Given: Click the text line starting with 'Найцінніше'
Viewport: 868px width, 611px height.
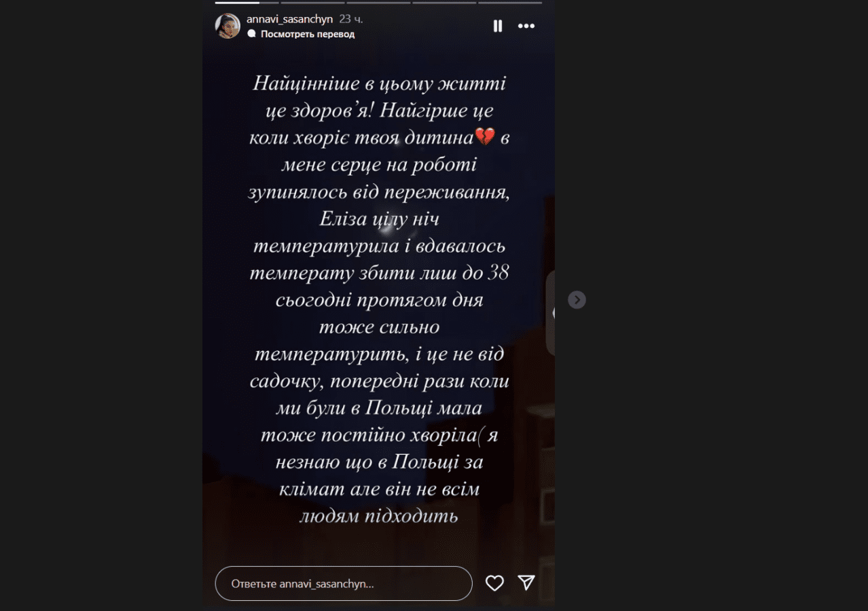Looking at the screenshot, I should click(380, 84).
